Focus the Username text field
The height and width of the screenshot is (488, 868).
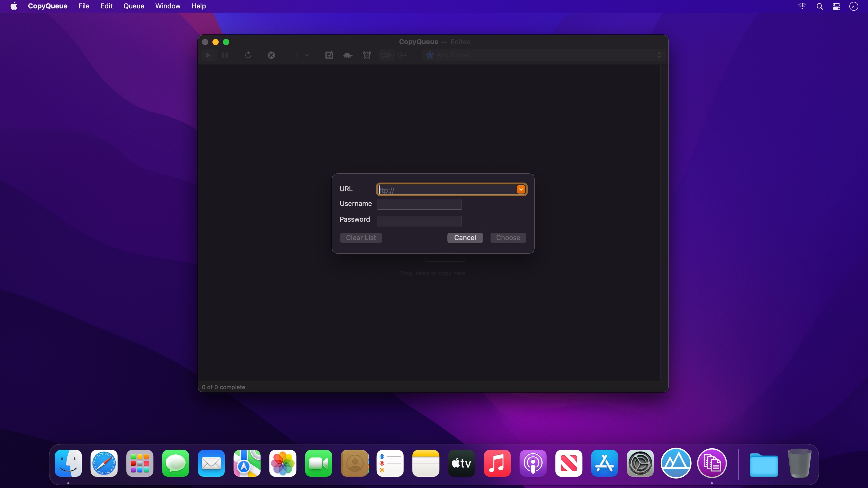419,204
